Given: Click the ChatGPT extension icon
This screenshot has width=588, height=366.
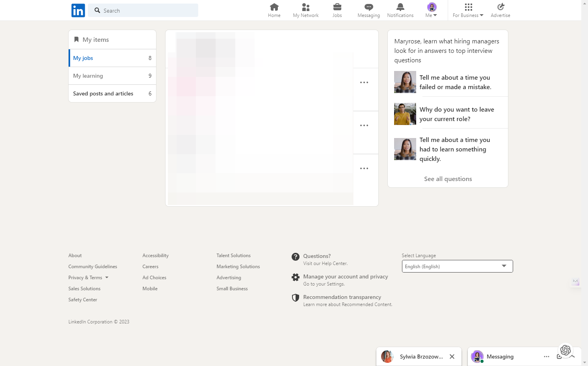Looking at the screenshot, I should (566, 350).
